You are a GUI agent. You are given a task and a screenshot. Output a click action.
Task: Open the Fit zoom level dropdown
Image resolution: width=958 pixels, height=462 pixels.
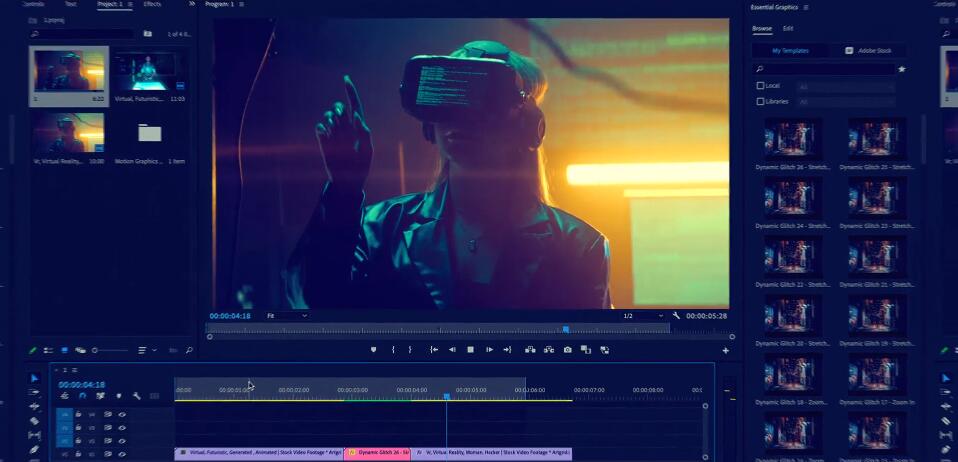point(287,316)
